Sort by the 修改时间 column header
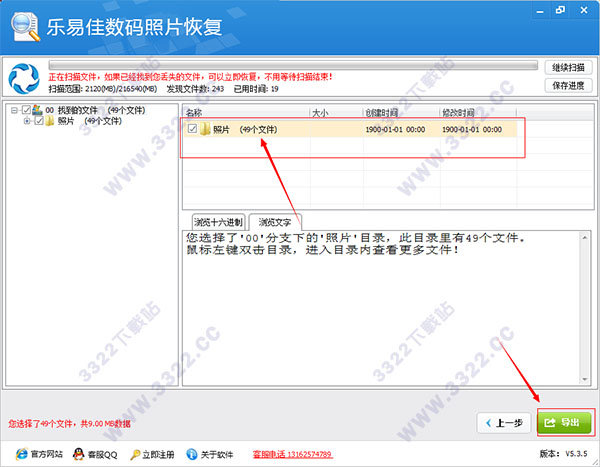Image resolution: width=600 pixels, height=467 pixels. tap(478, 113)
